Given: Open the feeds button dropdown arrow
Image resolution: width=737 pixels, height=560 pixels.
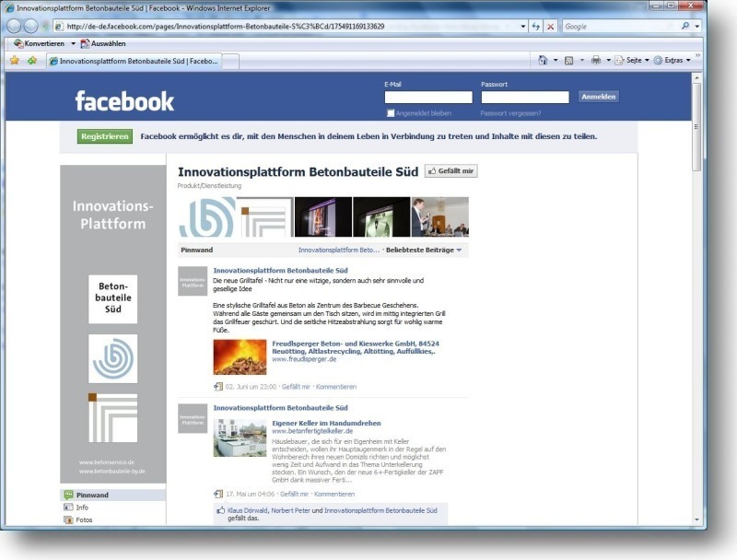Looking at the screenshot, I should click(x=582, y=60).
